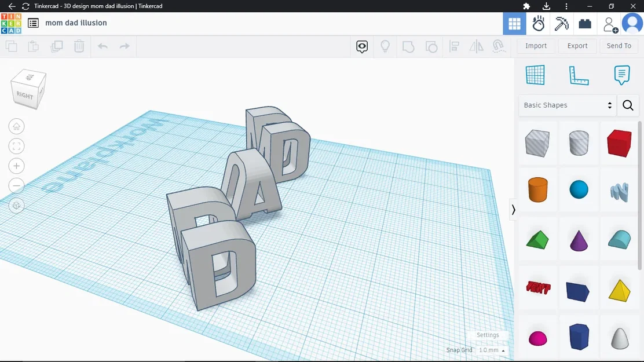The height and width of the screenshot is (362, 644).
Task: Reload the page with refresh icon
Action: point(25,6)
